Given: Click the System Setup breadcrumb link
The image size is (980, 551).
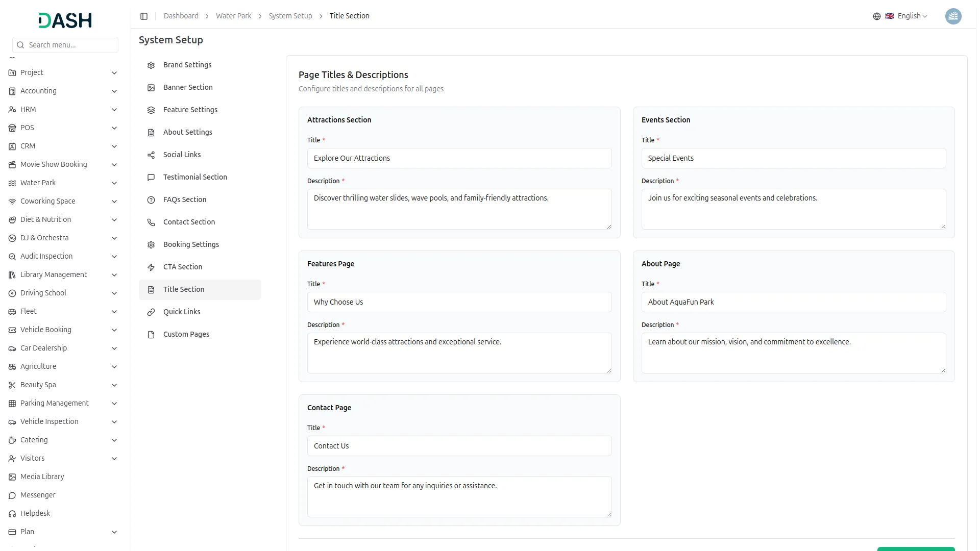Looking at the screenshot, I should tap(290, 16).
